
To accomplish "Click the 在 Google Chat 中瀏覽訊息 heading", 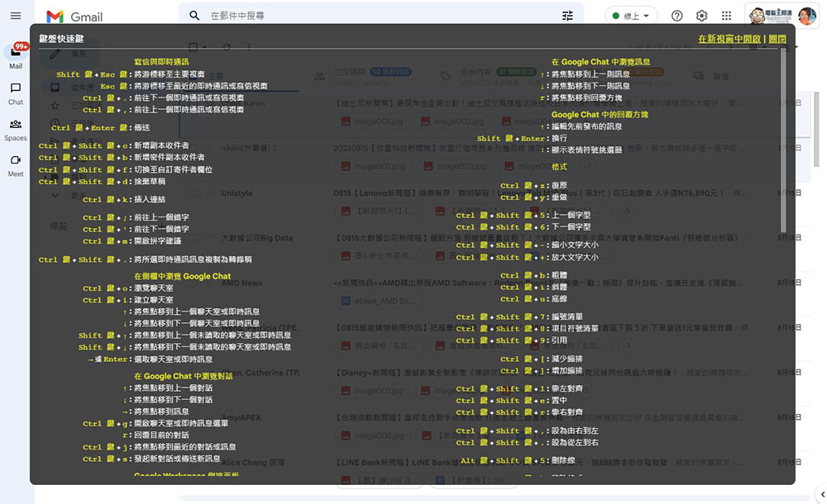I will (x=600, y=62).
